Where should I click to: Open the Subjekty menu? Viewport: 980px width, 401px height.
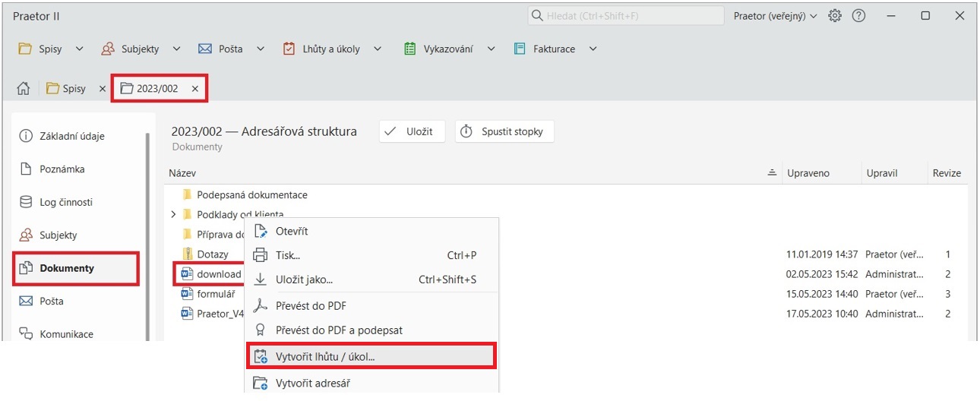[131, 49]
